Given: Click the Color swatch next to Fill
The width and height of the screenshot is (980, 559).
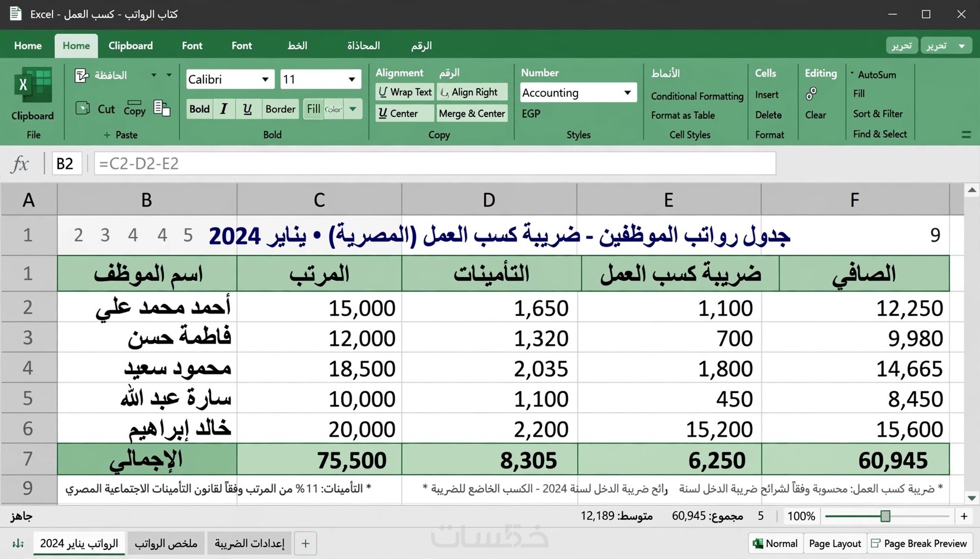Looking at the screenshot, I should tap(333, 109).
